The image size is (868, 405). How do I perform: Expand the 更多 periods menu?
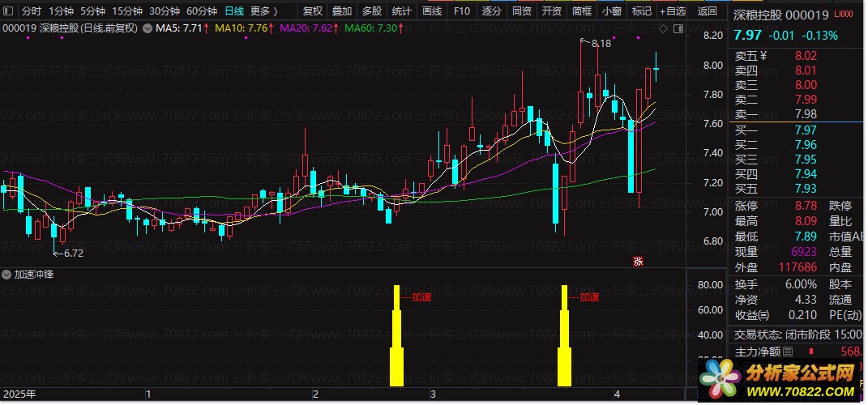coord(264,11)
